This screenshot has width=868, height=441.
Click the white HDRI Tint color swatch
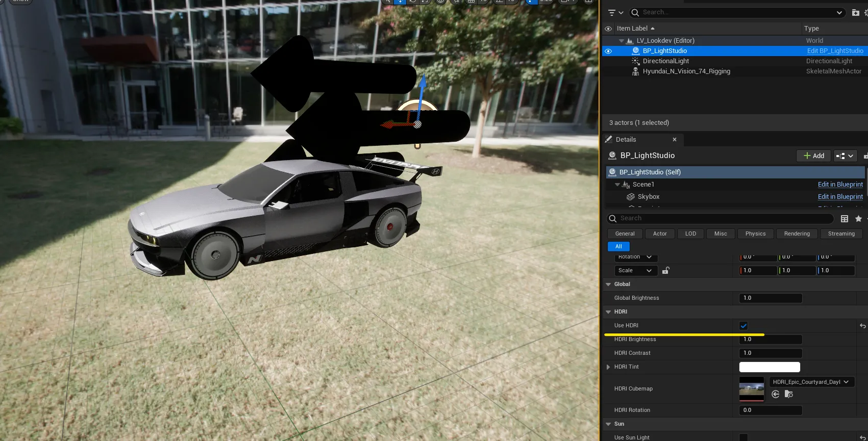[770, 367]
